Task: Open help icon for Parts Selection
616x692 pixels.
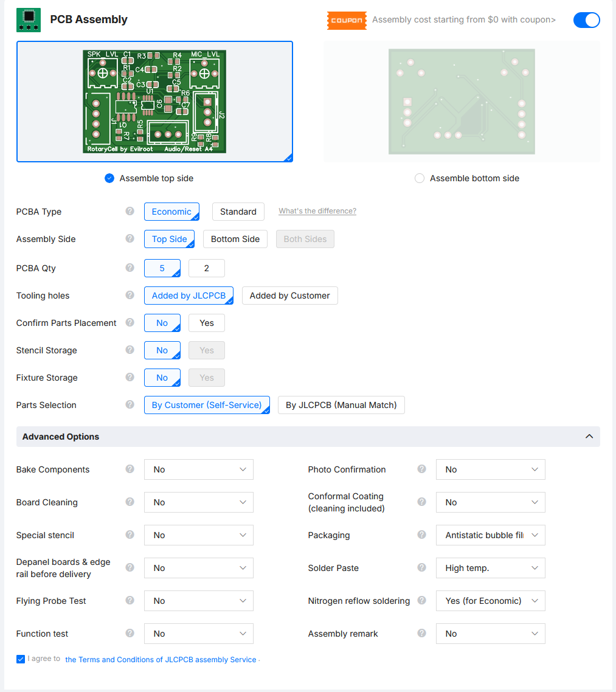Action: pos(130,404)
